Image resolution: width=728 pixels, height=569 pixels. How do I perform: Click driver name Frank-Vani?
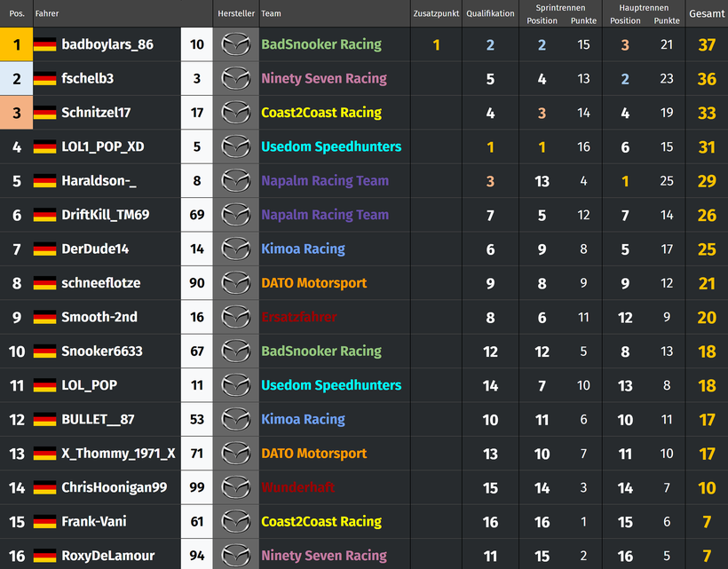coord(94,522)
